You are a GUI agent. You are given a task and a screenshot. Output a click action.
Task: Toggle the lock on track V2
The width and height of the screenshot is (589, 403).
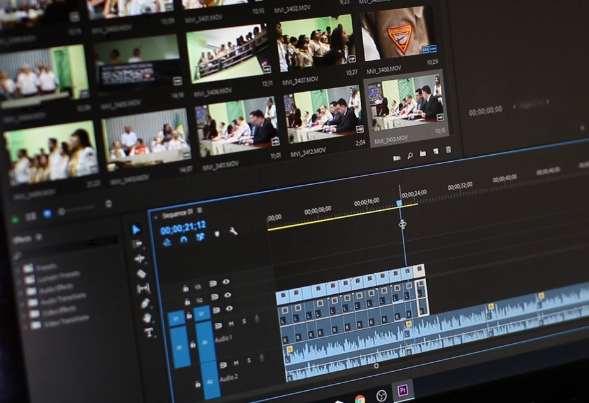(187, 302)
